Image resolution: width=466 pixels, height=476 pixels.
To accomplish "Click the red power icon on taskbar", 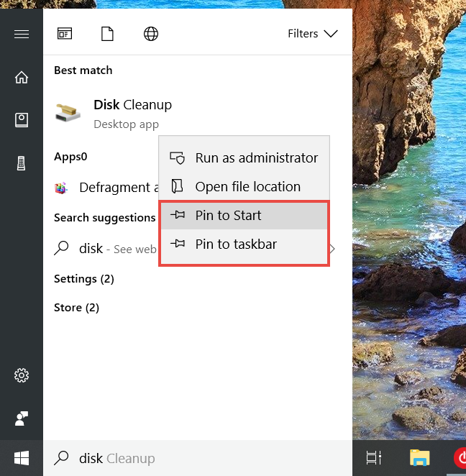I will click(460, 458).
